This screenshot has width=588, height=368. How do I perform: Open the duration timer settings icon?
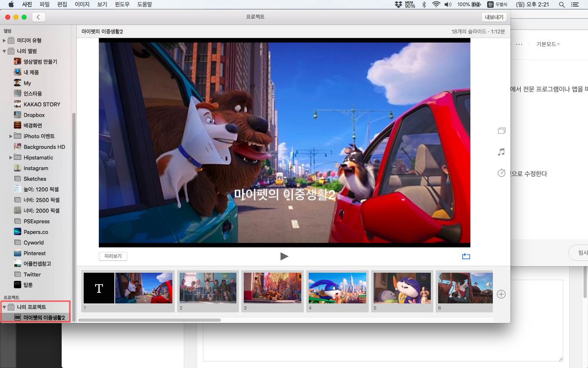pos(501,173)
